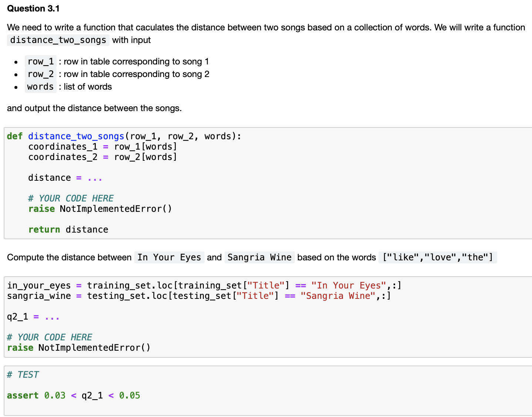
Task: Click the # YOUR CODE HERE comment
Action: tap(71, 198)
